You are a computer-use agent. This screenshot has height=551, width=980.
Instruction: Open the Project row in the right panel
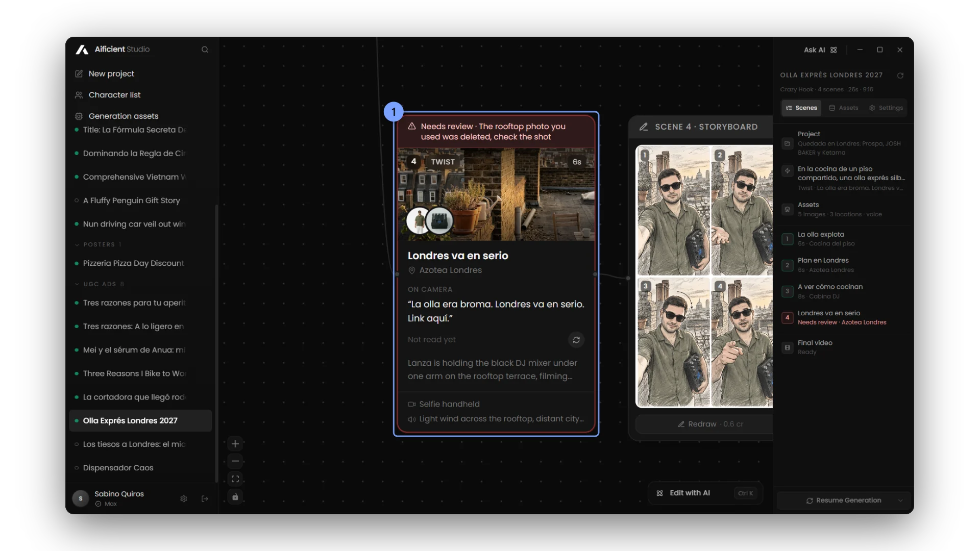coord(843,143)
